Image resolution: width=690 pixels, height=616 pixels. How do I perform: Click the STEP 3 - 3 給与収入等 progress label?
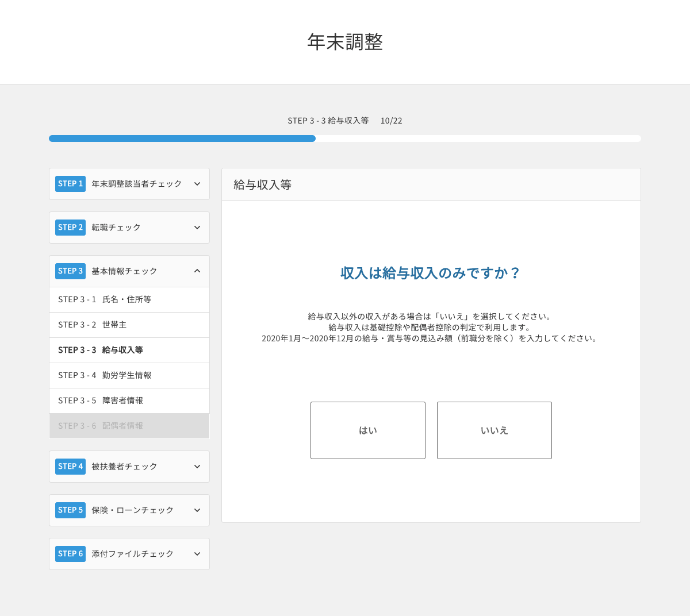click(x=328, y=121)
